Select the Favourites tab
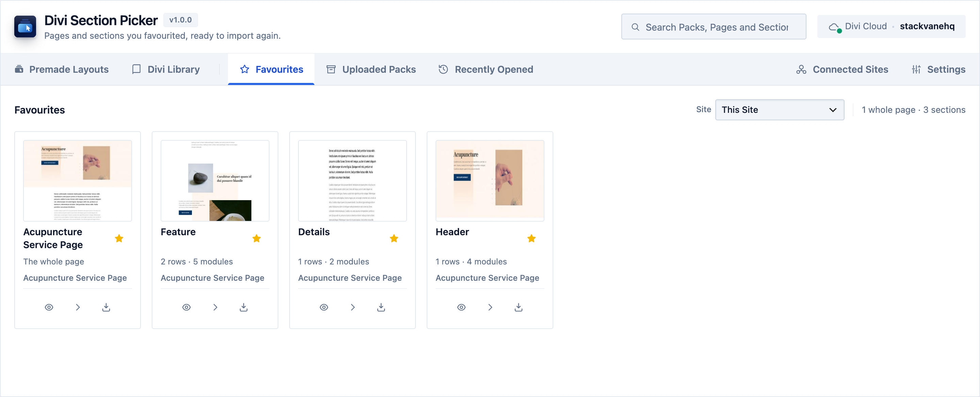Screen dimensions: 980x397 [x=271, y=69]
